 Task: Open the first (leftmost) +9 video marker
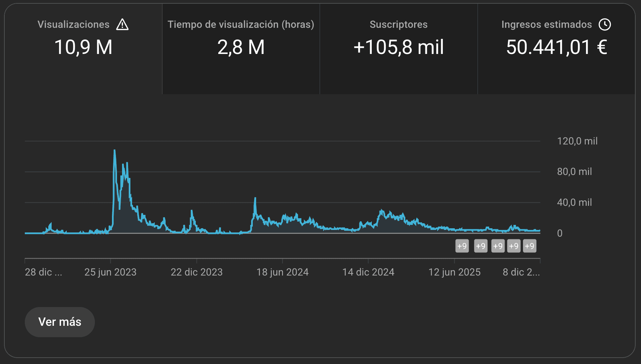pyautogui.click(x=462, y=246)
